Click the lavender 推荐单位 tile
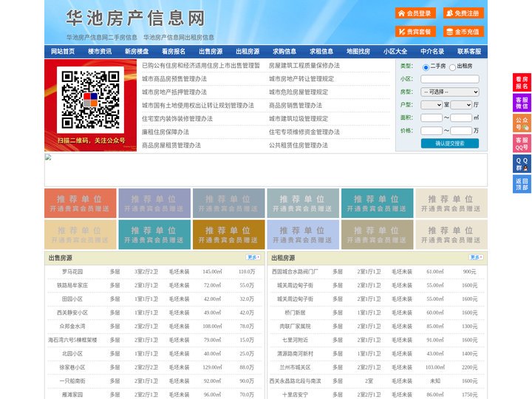The width and height of the screenshot is (532, 399). (x=154, y=203)
